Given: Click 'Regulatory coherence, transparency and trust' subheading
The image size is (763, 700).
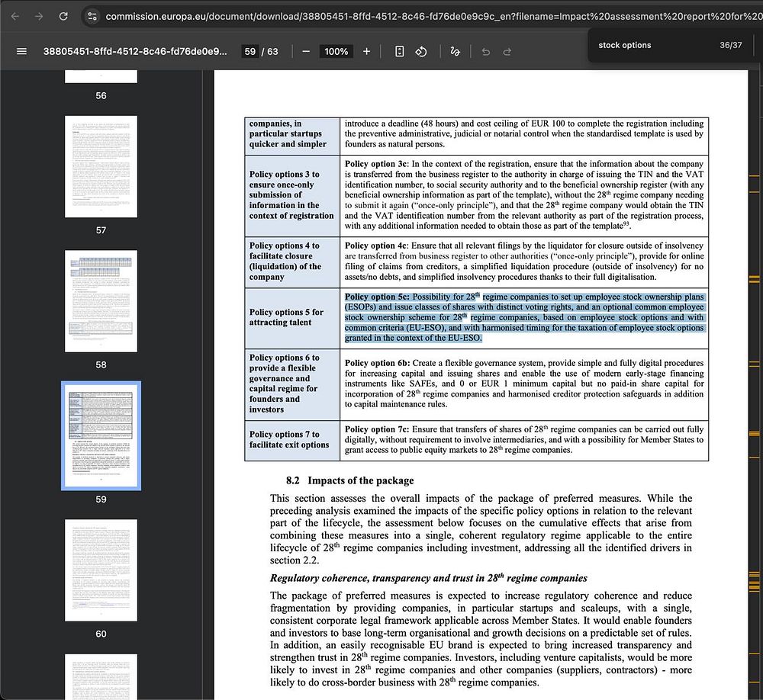Looking at the screenshot, I should point(428,578).
